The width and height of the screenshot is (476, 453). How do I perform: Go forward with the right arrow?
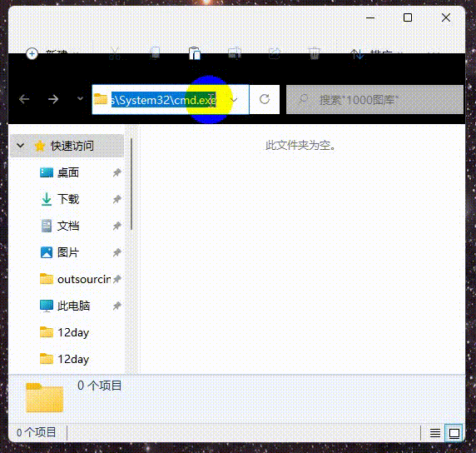pyautogui.click(x=53, y=99)
